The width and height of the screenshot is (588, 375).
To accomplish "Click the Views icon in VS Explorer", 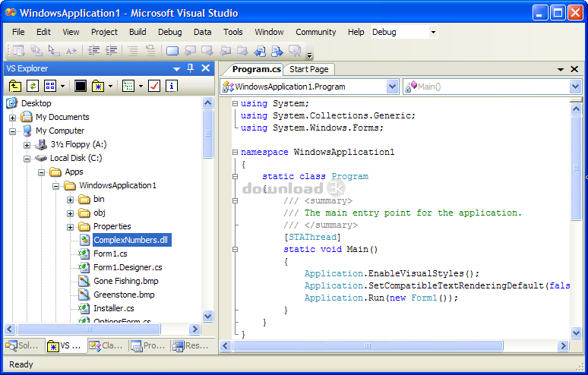I will point(50,87).
